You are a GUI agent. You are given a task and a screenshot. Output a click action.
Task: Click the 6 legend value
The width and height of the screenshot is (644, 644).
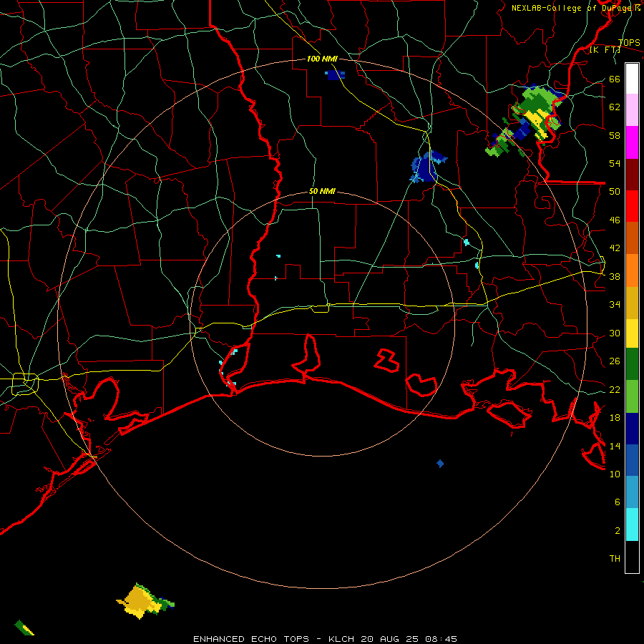(618, 502)
